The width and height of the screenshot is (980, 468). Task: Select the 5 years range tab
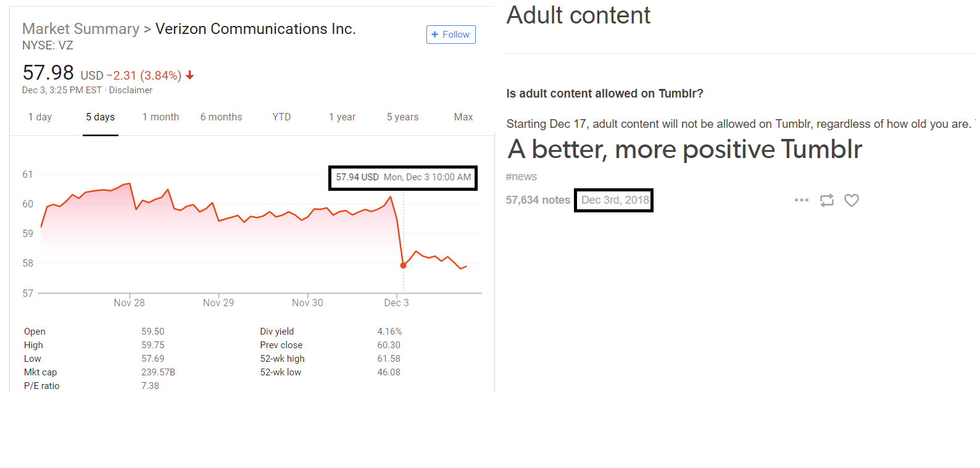coord(402,117)
